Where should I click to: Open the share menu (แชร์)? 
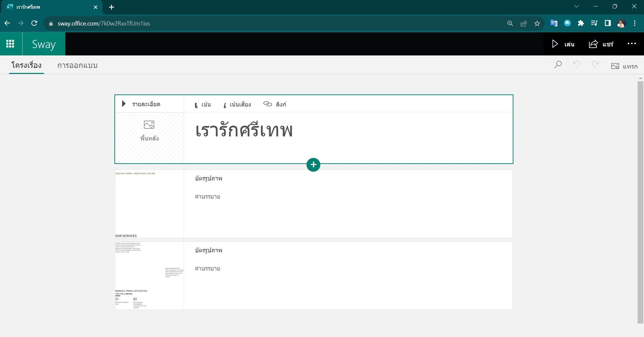coord(601,44)
